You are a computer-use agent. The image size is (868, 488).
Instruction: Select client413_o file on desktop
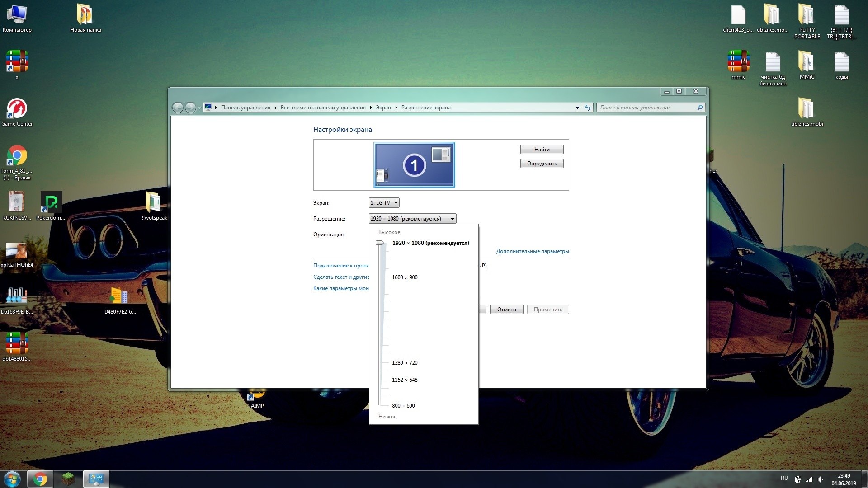[x=738, y=18]
